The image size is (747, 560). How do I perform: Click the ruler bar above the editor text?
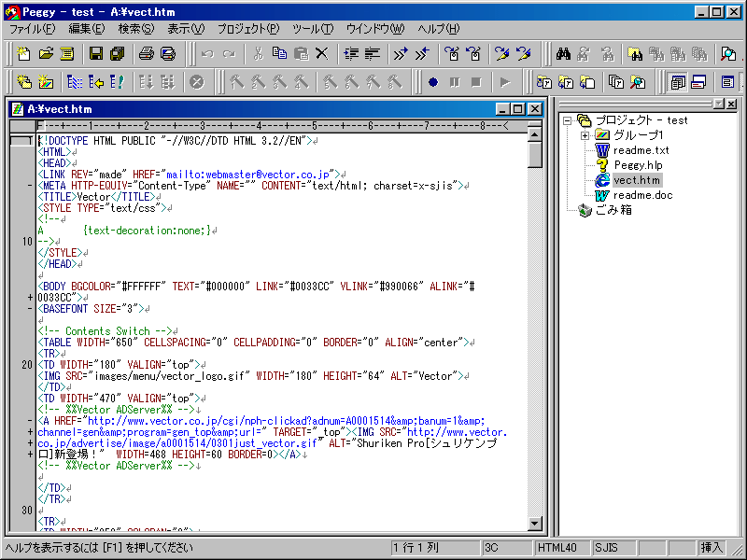click(x=282, y=126)
